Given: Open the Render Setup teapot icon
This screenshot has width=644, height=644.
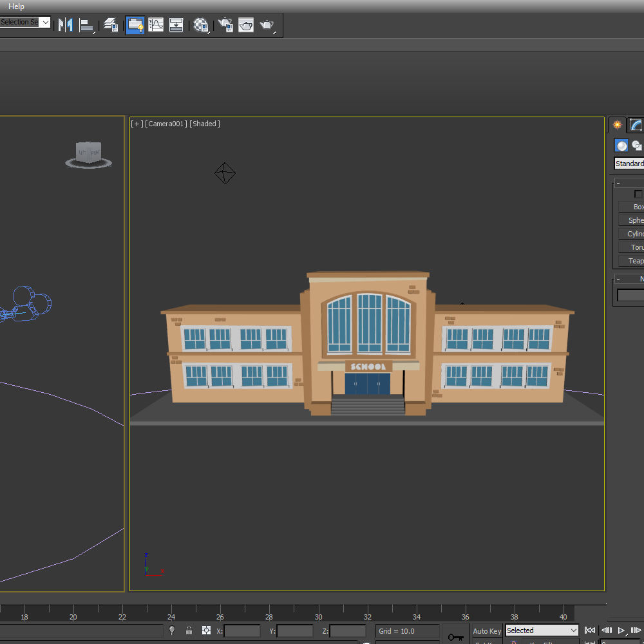Looking at the screenshot, I should pos(225,25).
